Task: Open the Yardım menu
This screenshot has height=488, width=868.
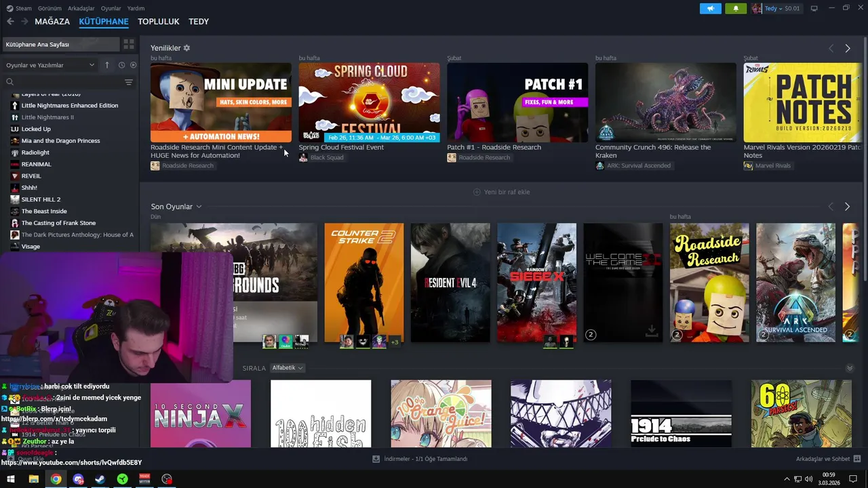Action: click(x=136, y=8)
